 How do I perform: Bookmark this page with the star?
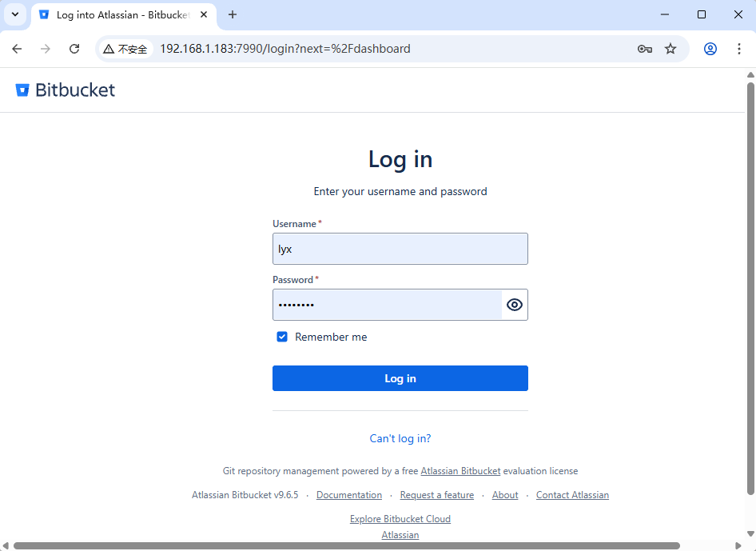coord(670,49)
